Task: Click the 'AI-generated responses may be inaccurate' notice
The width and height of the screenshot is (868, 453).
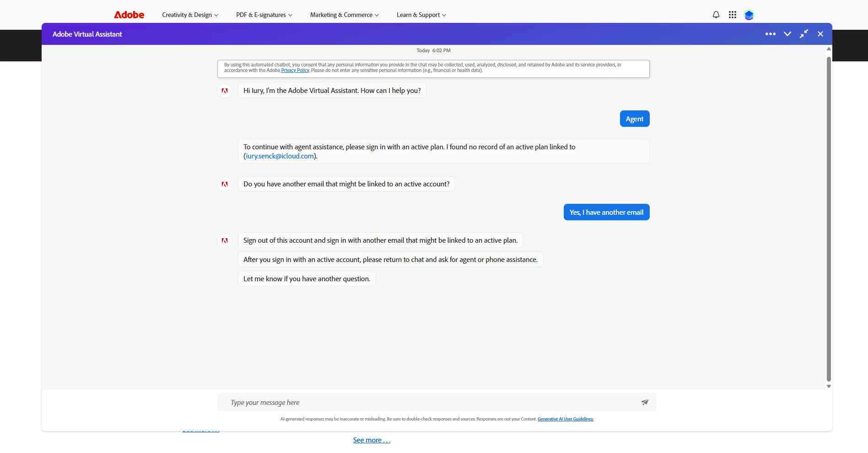Action: (x=408, y=419)
